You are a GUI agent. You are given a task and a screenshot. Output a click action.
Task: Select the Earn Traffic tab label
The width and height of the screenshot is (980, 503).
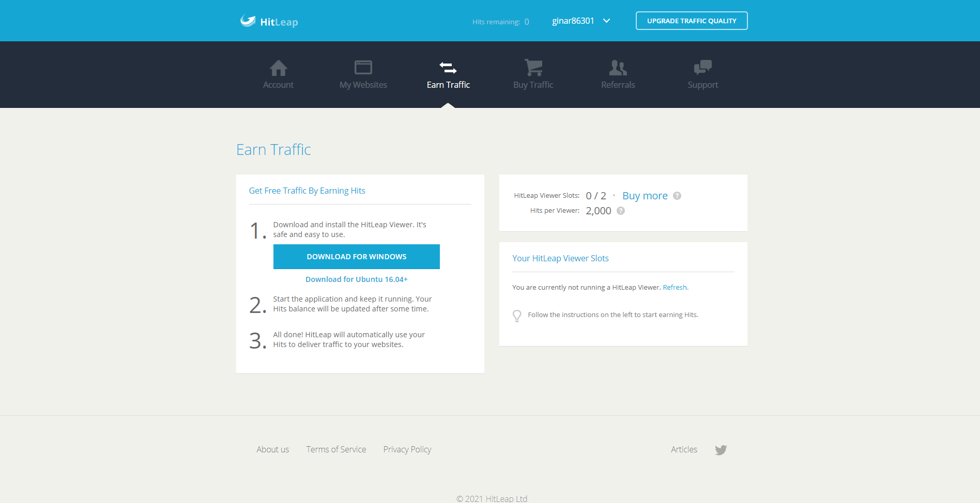448,85
